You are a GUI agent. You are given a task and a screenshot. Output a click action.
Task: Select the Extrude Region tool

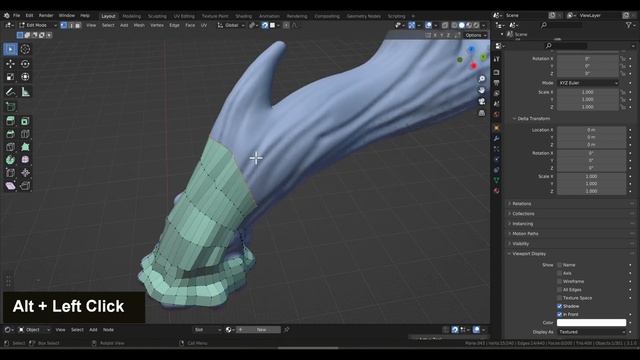(x=11, y=121)
